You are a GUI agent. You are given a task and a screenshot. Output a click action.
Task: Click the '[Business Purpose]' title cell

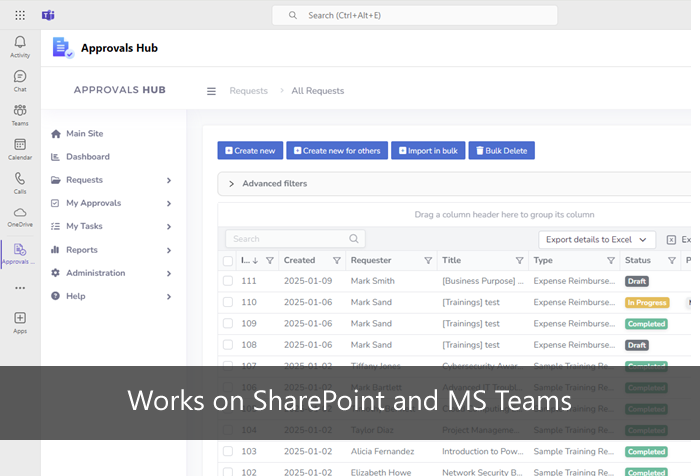click(x=483, y=281)
